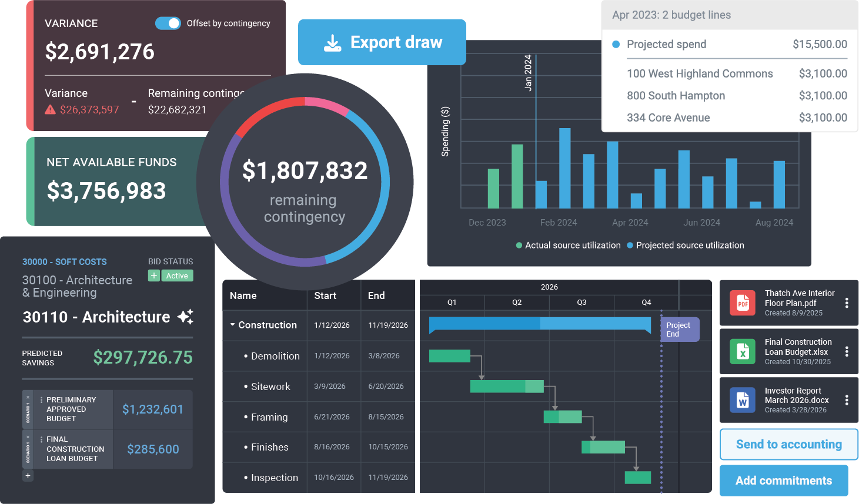The width and height of the screenshot is (859, 504).
Task: Open the Word icon on Investor Report March 2026
Action: (742, 400)
